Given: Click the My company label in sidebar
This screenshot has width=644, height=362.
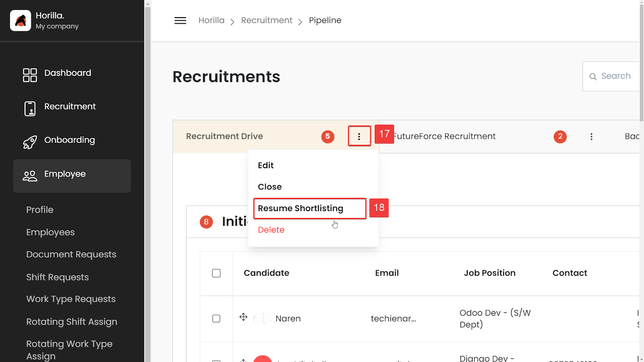Looking at the screenshot, I should [x=57, y=26].
